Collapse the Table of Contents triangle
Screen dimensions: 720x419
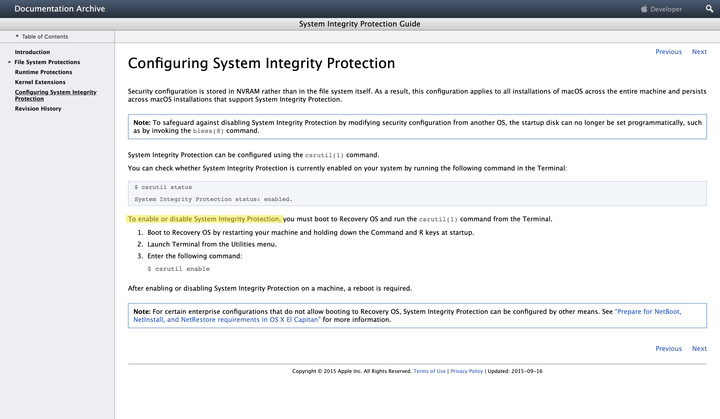click(x=17, y=36)
